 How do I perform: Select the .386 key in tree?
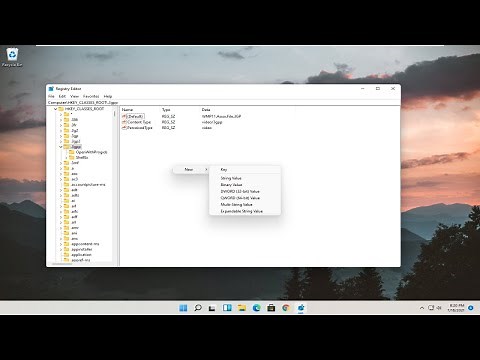pyautogui.click(x=75, y=120)
